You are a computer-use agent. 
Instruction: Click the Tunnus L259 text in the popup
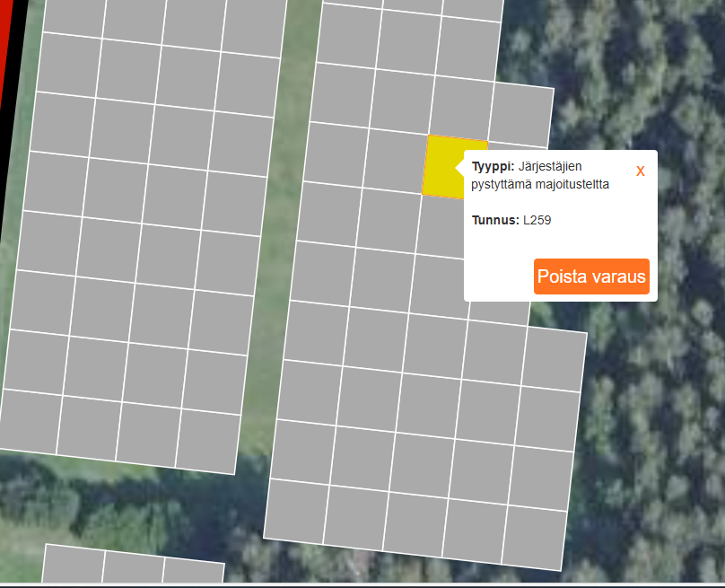511,220
